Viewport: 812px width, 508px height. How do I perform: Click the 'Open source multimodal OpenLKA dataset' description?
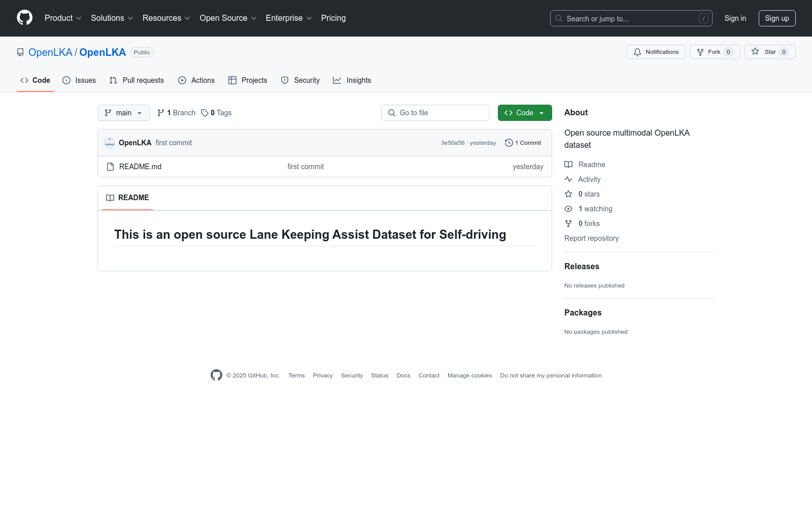click(627, 139)
